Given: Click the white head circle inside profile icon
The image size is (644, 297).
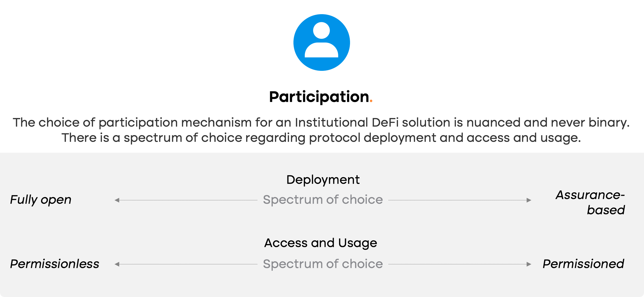Looking at the screenshot, I should pos(321,30).
